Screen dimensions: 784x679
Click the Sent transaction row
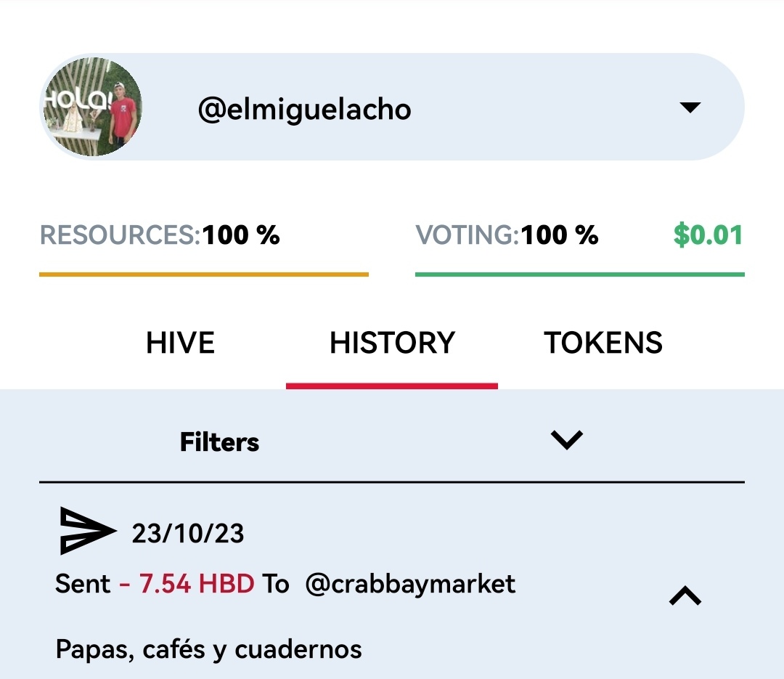point(392,584)
